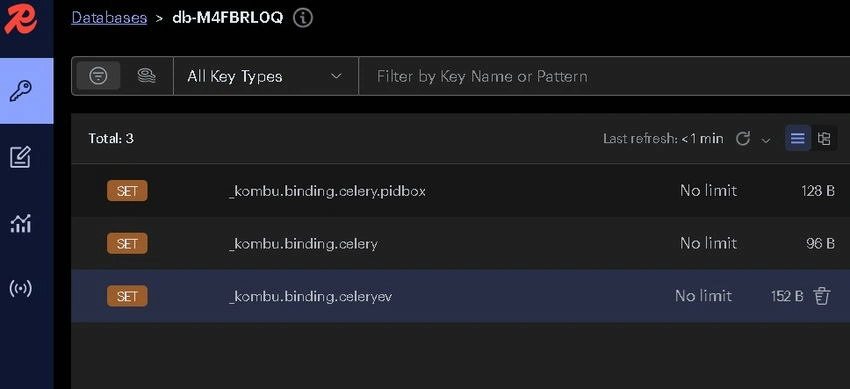The height and width of the screenshot is (389, 850).
Task: Click the Last refresh: <1 min label
Action: (x=663, y=139)
